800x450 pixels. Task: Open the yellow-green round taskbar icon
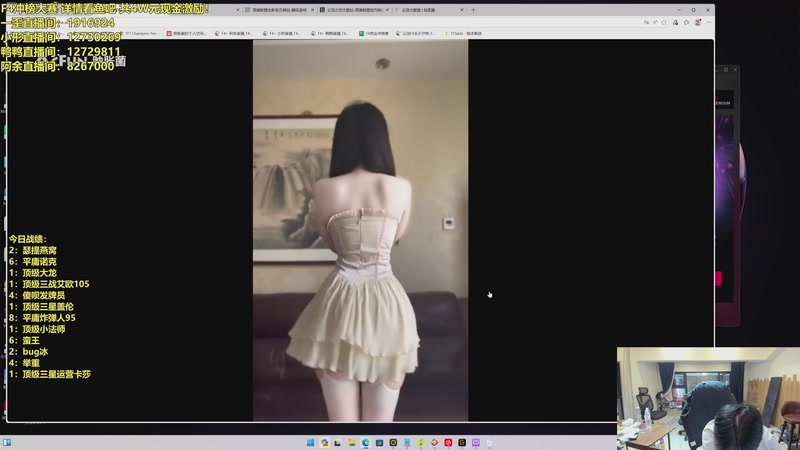420,443
